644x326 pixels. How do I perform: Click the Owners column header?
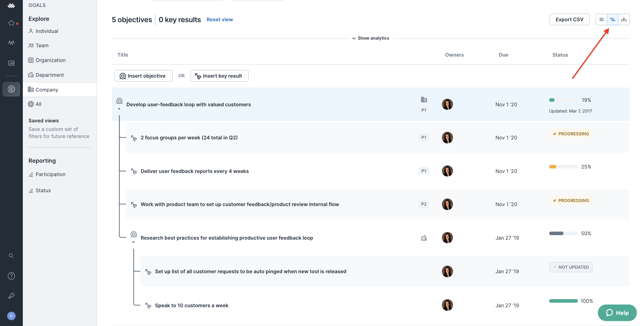point(454,55)
